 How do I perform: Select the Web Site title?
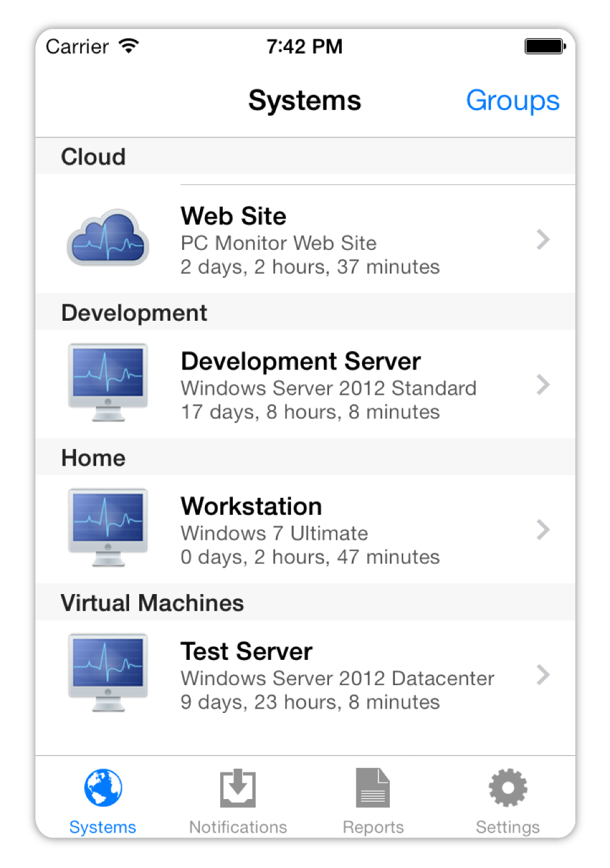233,216
